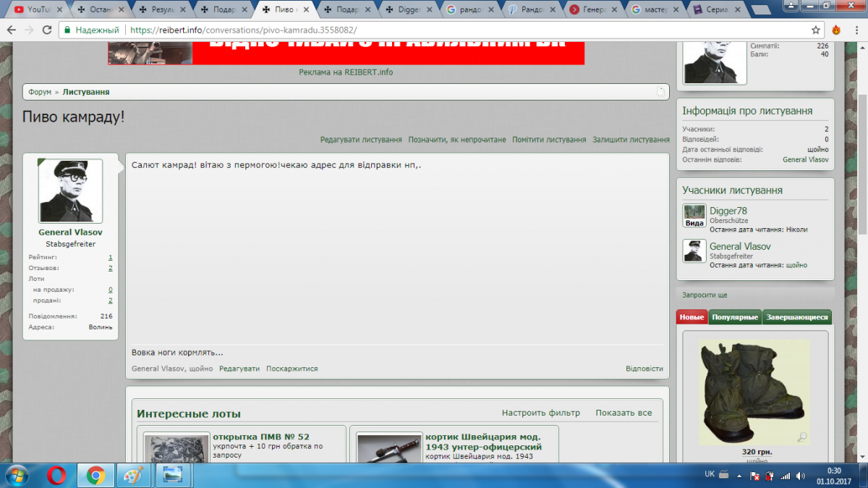Screen dimensions: 868x488
Task: Close the active Пиво tab
Action: (x=306, y=10)
